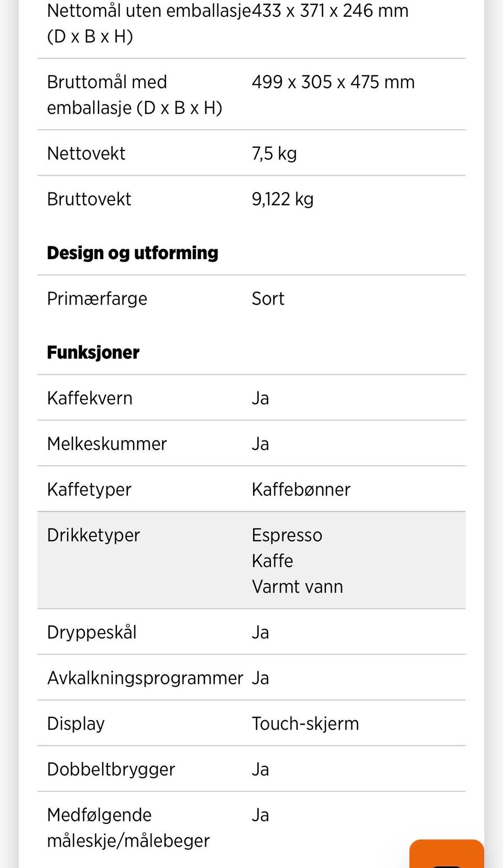Image resolution: width=503 pixels, height=868 pixels.
Task: Click the Medfølgende måleskje/målebeger label
Action: (128, 828)
